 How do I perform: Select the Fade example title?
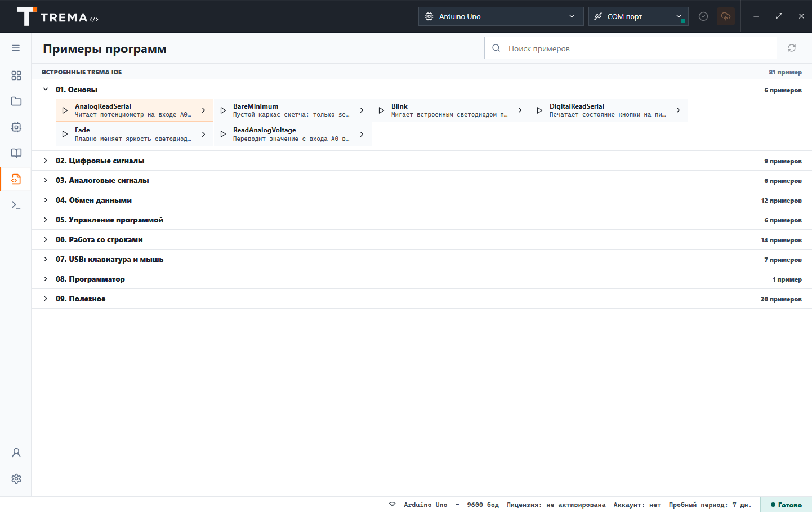click(x=82, y=130)
